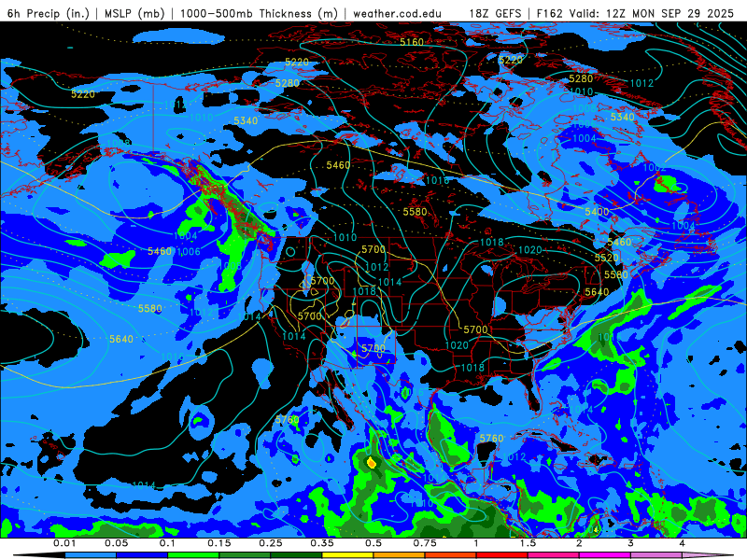Select the bright green 0.1–0.15 legend swatch
This screenshot has height=560, width=747.
[x=193, y=555]
